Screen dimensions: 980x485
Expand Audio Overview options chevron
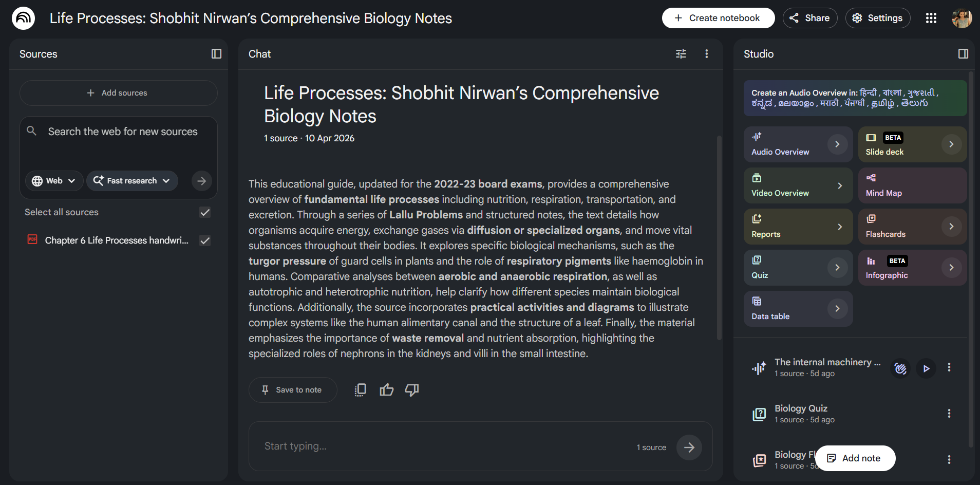tap(837, 144)
